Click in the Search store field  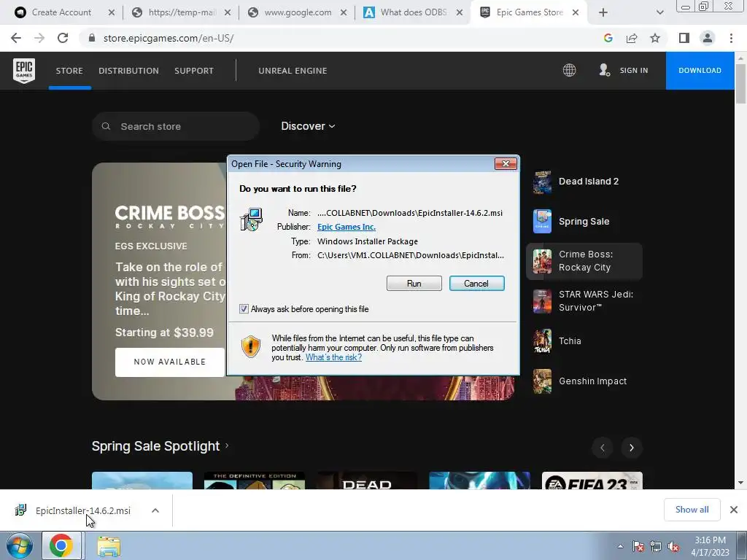tap(176, 126)
